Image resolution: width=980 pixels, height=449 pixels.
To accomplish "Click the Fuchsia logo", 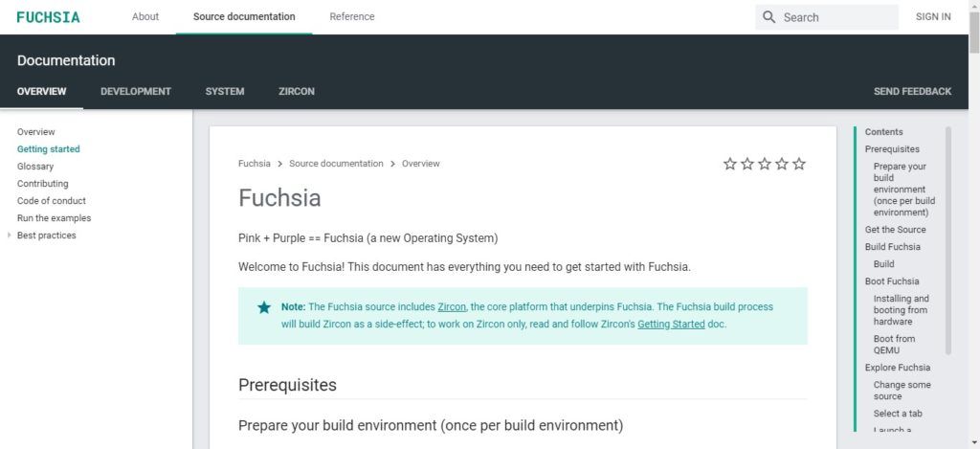I will pyautogui.click(x=48, y=17).
